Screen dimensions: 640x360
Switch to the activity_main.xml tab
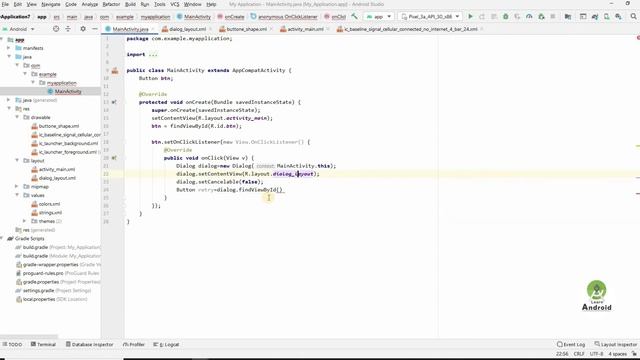305,29
